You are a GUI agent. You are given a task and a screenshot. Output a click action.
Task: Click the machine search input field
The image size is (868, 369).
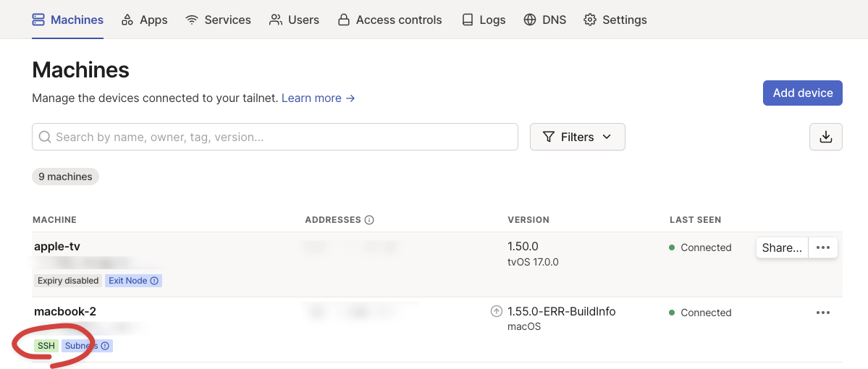[275, 137]
